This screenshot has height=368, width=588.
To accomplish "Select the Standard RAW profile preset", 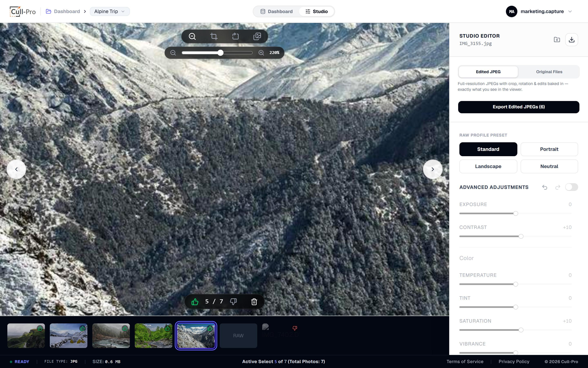I will (x=488, y=149).
